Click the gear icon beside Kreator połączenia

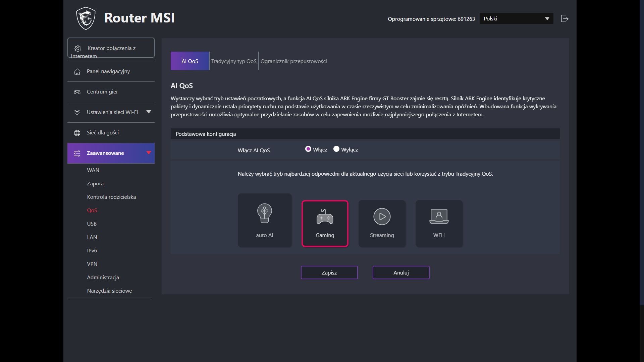coord(78,48)
